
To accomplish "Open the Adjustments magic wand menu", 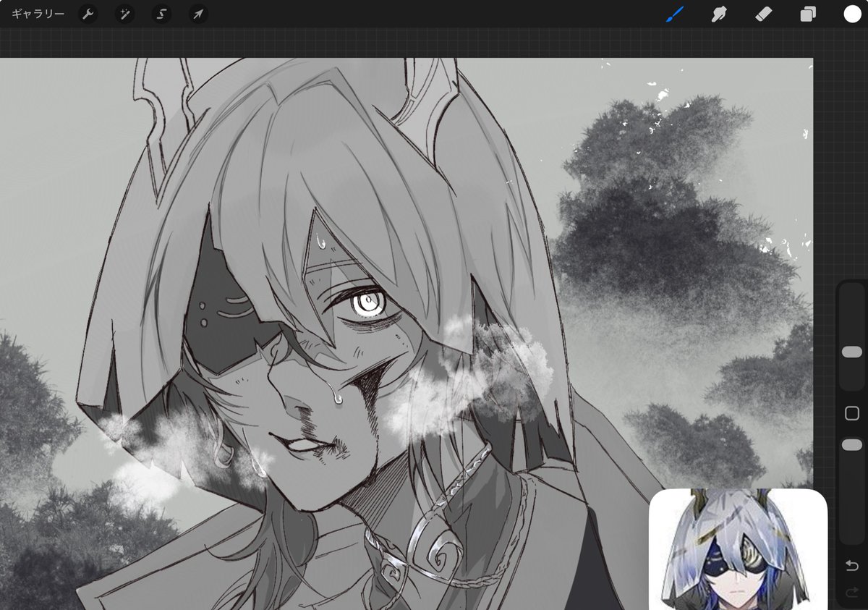I will coord(124,14).
